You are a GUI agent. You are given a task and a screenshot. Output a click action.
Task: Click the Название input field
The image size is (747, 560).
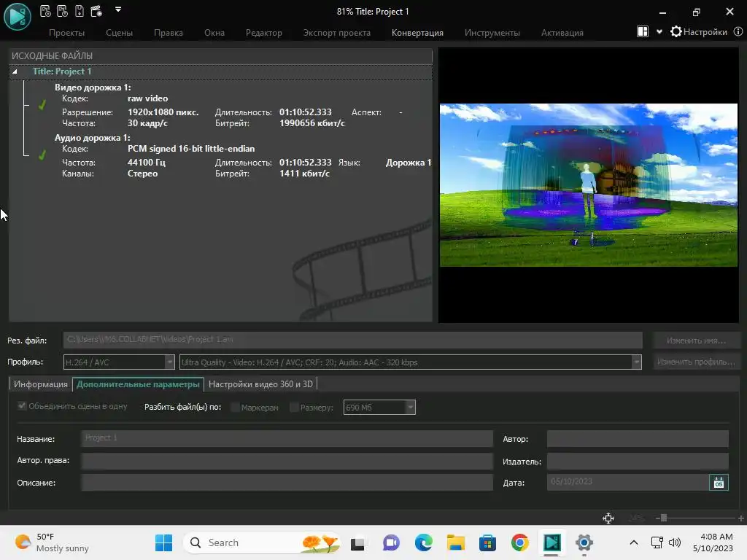tap(287, 438)
